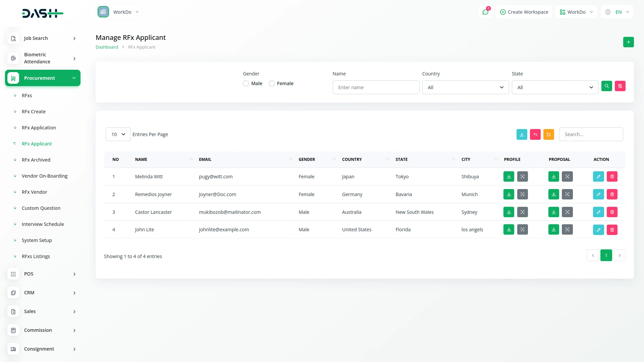Edit Castor Lancaster's applicant record
The width and height of the screenshot is (644, 362).
click(x=598, y=212)
